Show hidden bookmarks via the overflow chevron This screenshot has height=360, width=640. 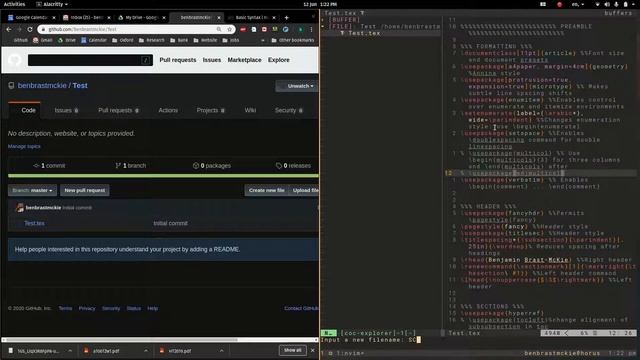262,40
